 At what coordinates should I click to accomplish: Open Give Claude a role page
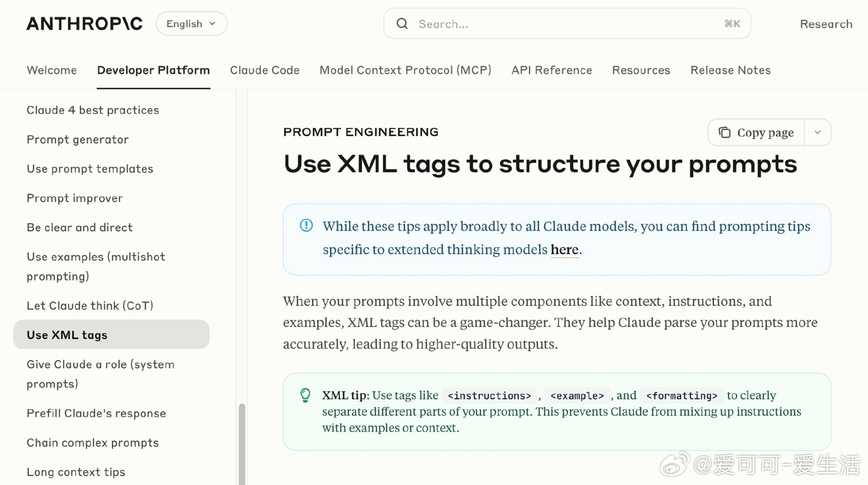click(100, 374)
